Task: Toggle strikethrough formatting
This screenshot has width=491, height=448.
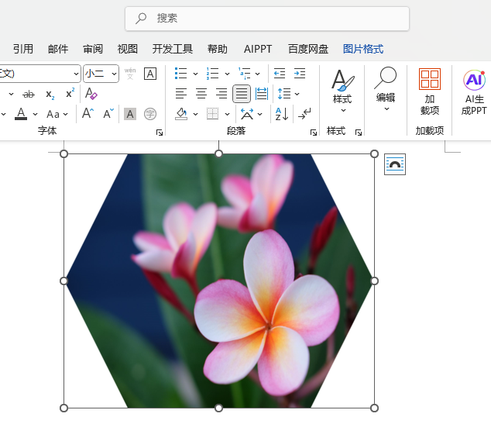Action: point(29,94)
